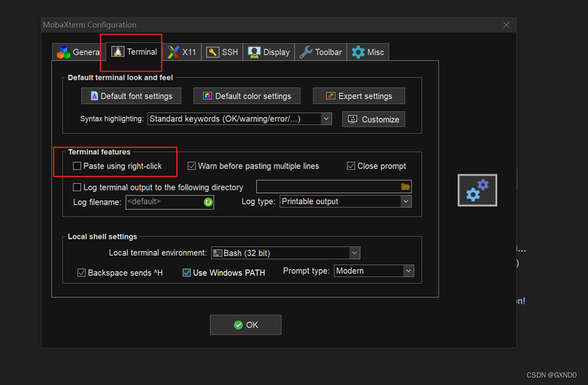588x385 pixels.
Task: Open Expert settings
Action: pyautogui.click(x=359, y=96)
